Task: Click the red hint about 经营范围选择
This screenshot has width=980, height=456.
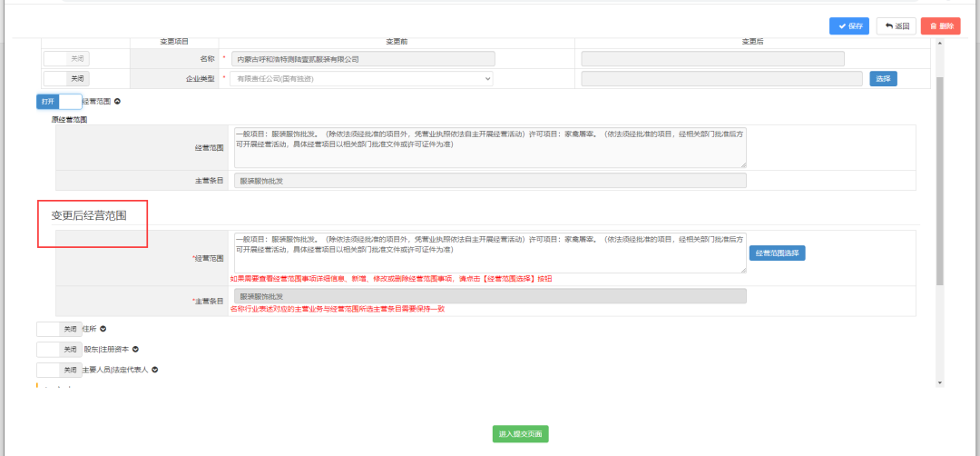Action: click(390, 279)
